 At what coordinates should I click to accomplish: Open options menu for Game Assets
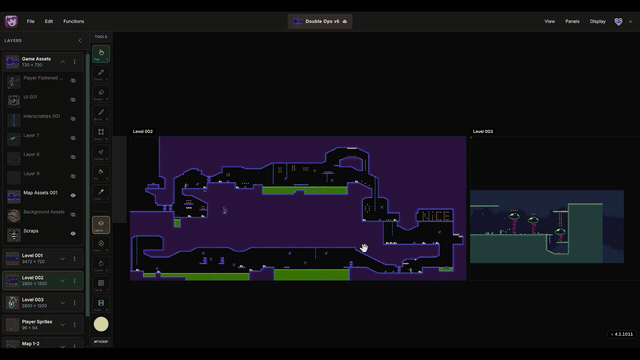pyautogui.click(x=75, y=62)
